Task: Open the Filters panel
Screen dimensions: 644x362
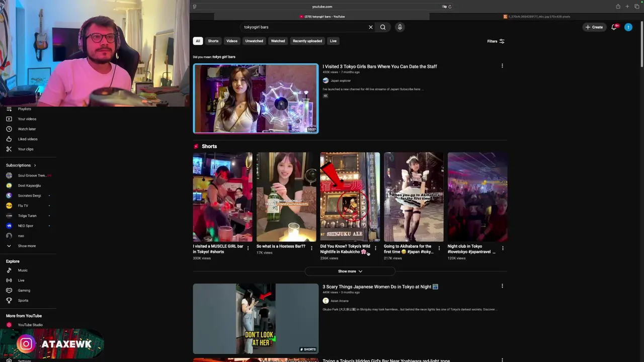Action: pyautogui.click(x=496, y=41)
